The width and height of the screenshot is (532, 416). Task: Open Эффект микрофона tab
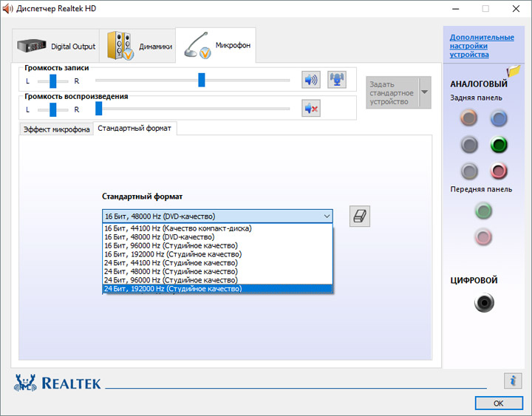(x=56, y=129)
